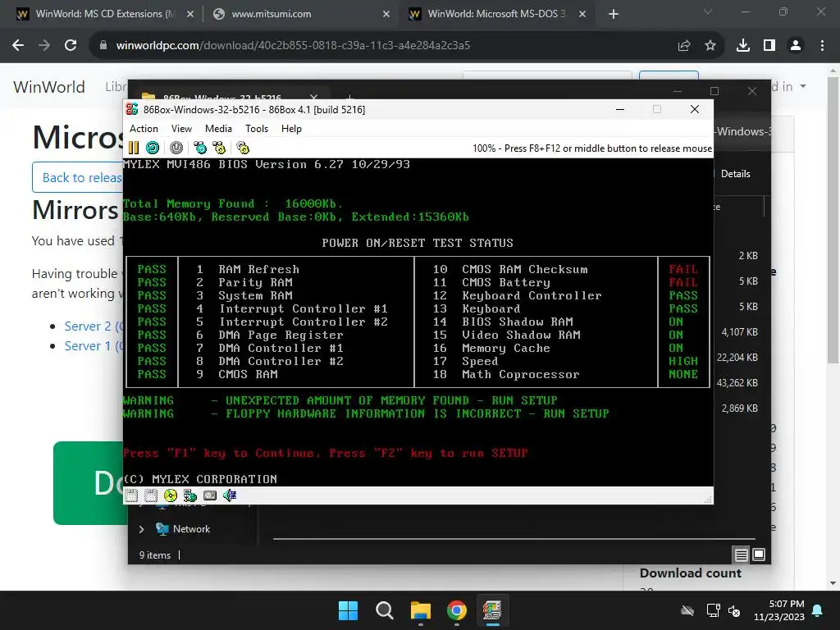Click the 43,262 KB file size entry
Image resolution: width=840 pixels, height=630 pixels.
tap(737, 383)
